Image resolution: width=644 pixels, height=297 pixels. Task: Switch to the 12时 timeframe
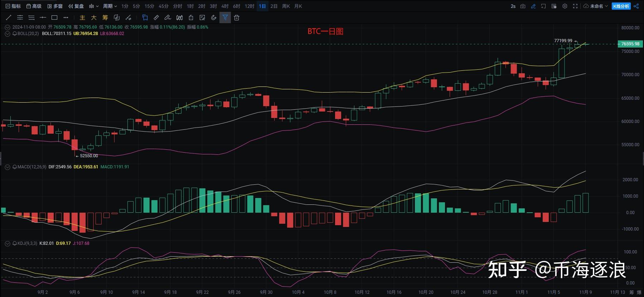click(250, 6)
